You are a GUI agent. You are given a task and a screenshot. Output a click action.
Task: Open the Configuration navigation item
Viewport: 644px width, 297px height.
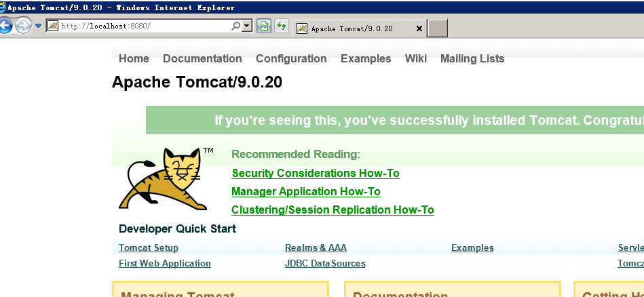pos(291,59)
